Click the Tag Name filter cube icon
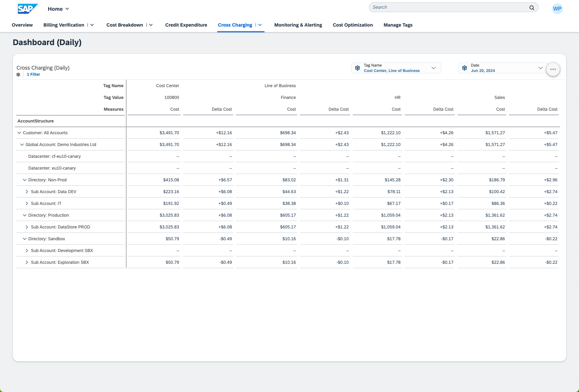This screenshot has width=579, height=392. [357, 68]
